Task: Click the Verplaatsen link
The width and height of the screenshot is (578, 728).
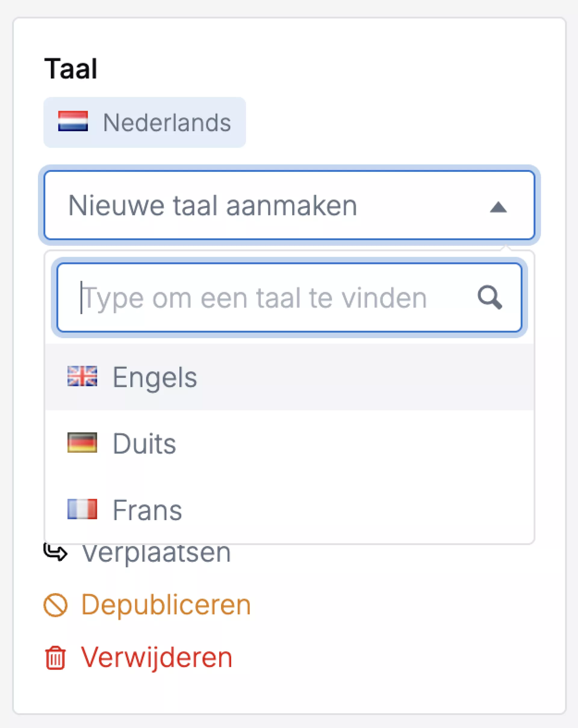Action: coord(157,553)
